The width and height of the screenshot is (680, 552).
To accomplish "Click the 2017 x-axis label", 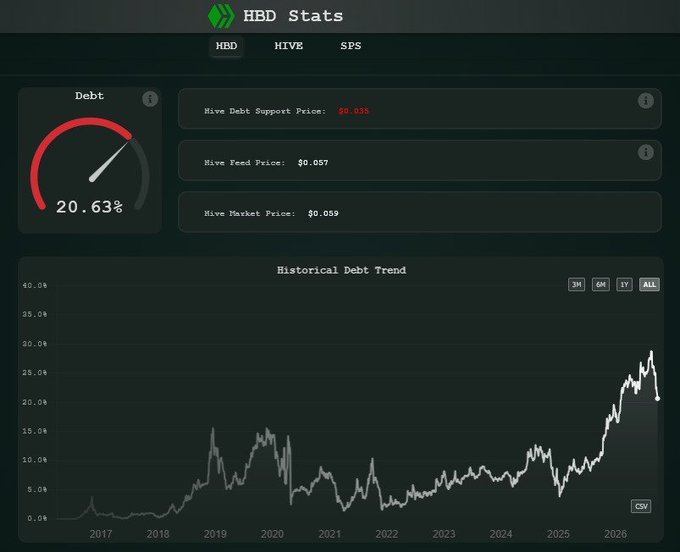I will click(x=101, y=534).
